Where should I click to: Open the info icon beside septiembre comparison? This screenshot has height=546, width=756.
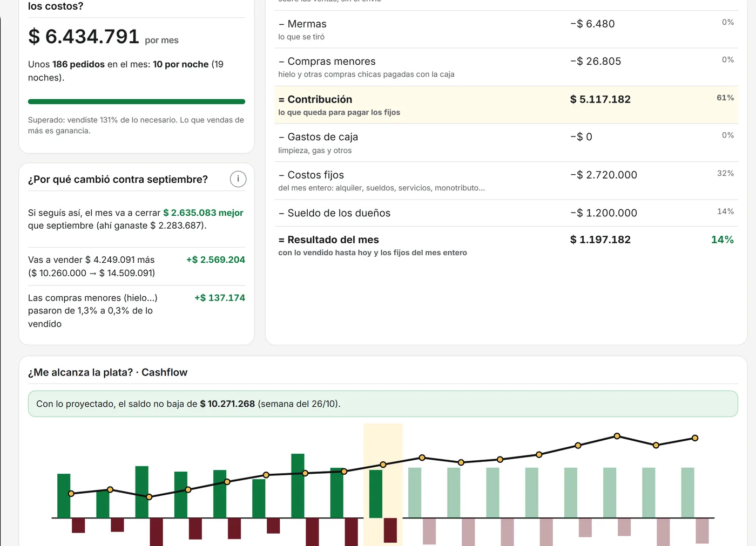(x=238, y=179)
